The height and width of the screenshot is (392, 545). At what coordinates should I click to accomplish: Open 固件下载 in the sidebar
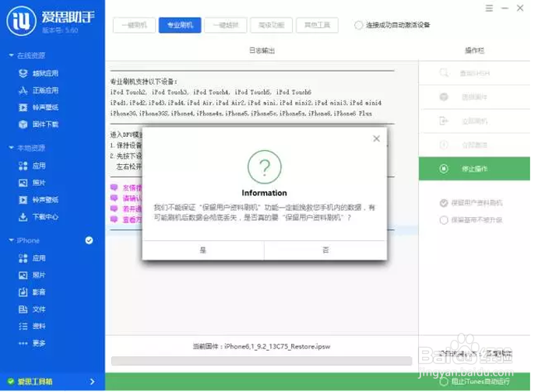pyautogui.click(x=38, y=124)
